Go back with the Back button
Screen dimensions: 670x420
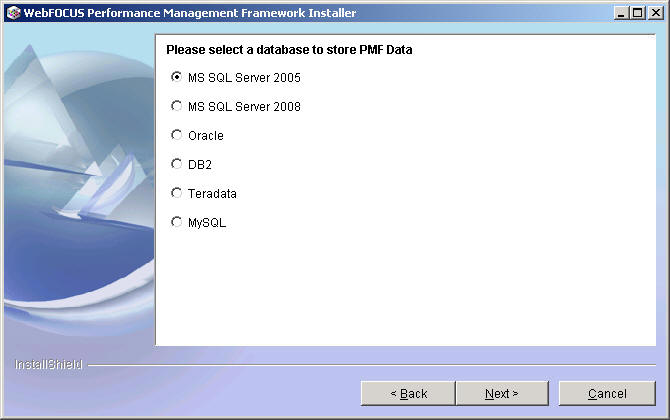(408, 393)
